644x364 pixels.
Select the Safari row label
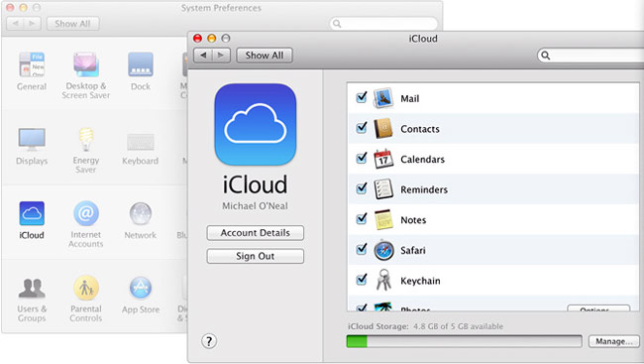click(x=413, y=251)
